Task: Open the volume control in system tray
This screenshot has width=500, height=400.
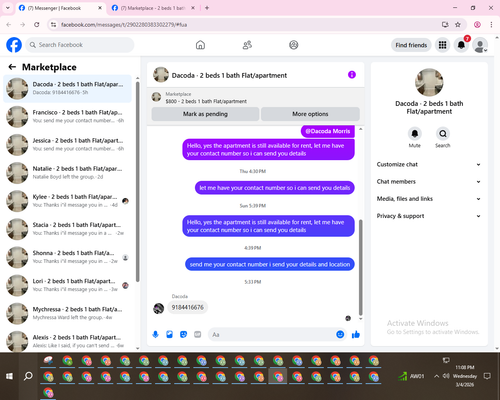Action: pos(446,376)
